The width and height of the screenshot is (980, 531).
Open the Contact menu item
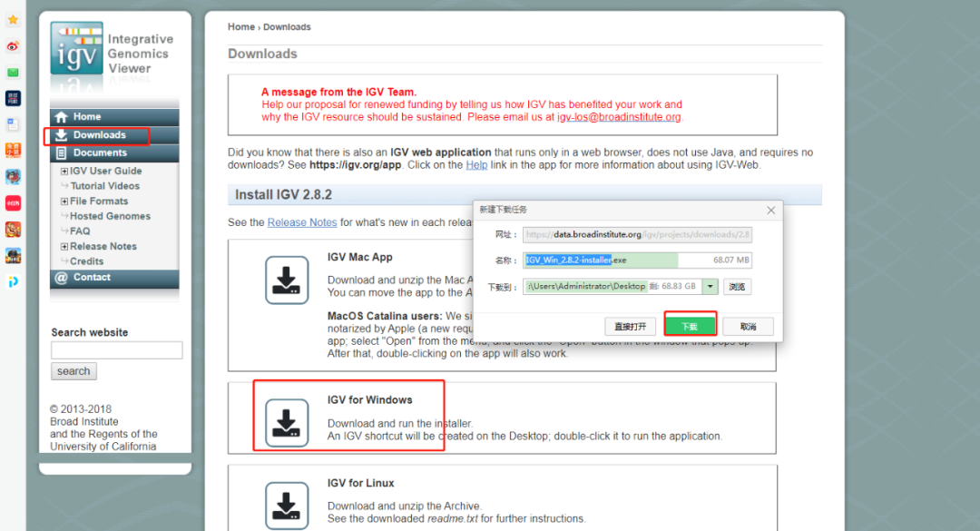[x=114, y=278]
